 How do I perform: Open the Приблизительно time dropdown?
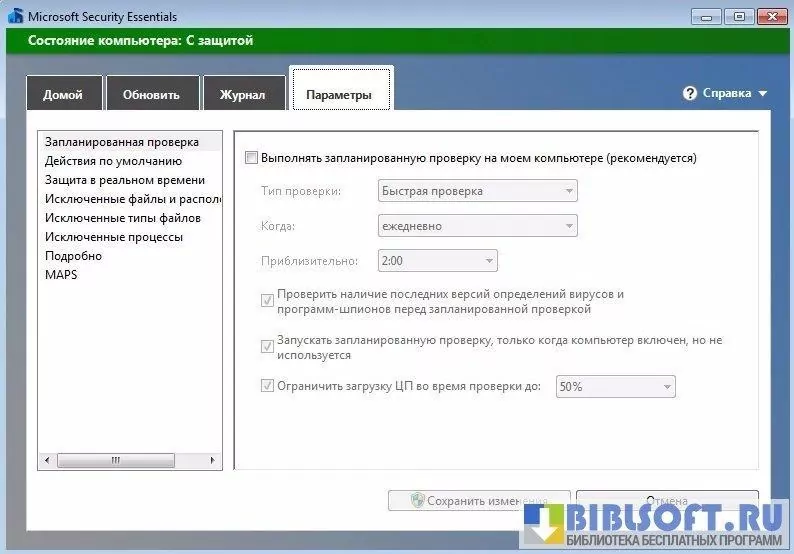pyautogui.click(x=437, y=261)
